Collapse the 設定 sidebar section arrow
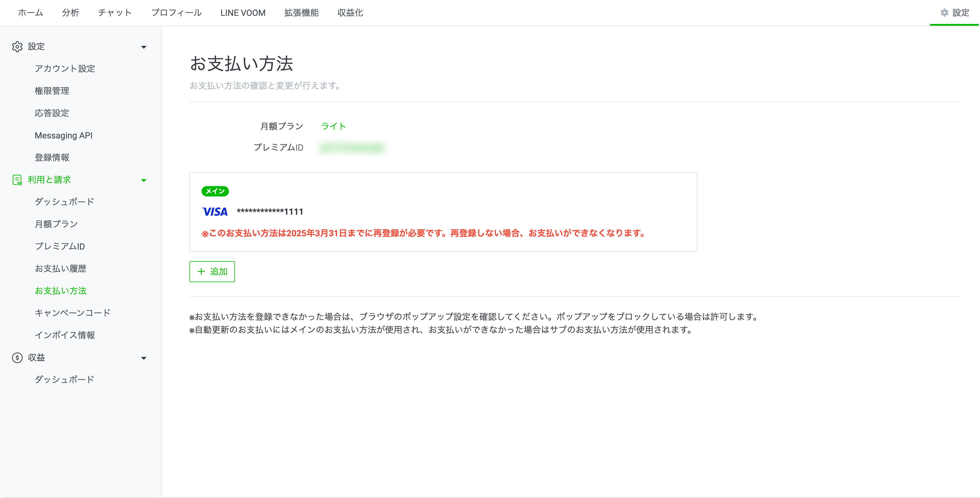The height and width of the screenshot is (498, 980). 144,47
